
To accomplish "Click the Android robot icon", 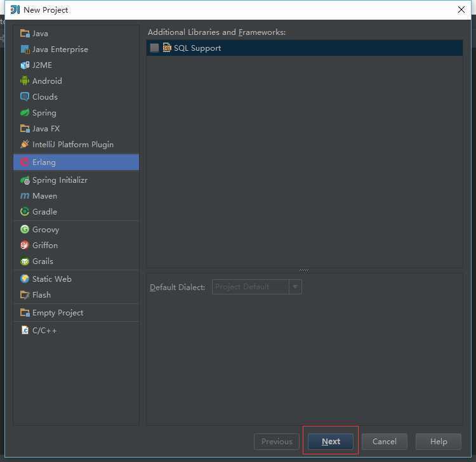I will coord(25,81).
